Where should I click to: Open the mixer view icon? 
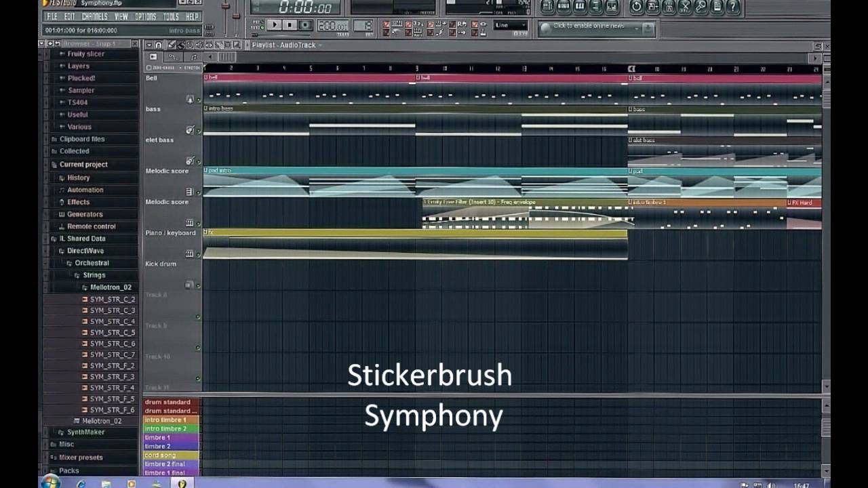pyautogui.click(x=612, y=7)
